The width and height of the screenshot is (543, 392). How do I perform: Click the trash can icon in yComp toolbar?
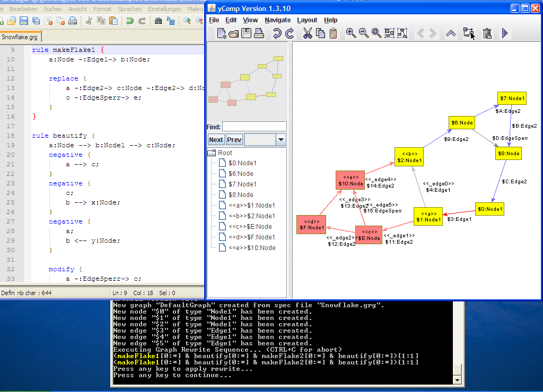pyautogui.click(x=487, y=33)
